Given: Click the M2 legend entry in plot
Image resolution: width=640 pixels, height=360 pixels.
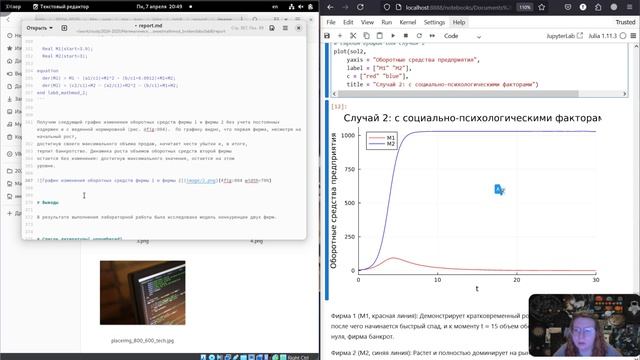Looking at the screenshot, I should click(382, 144).
